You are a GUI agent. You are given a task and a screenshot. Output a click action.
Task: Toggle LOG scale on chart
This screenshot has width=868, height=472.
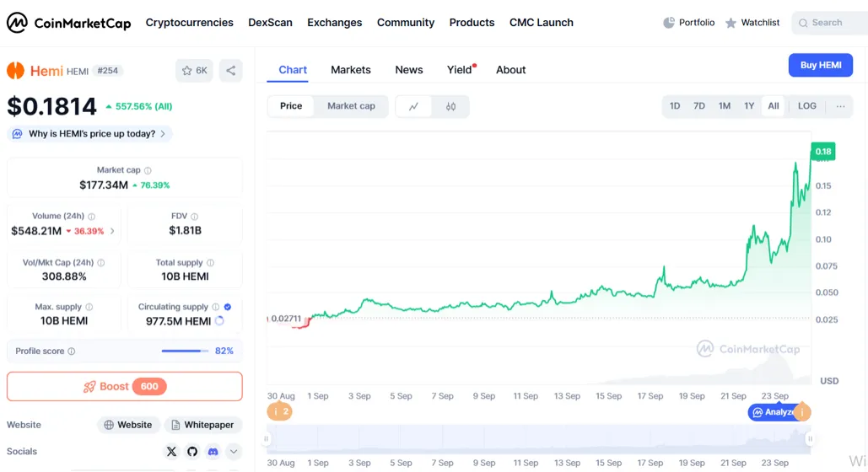(x=806, y=106)
